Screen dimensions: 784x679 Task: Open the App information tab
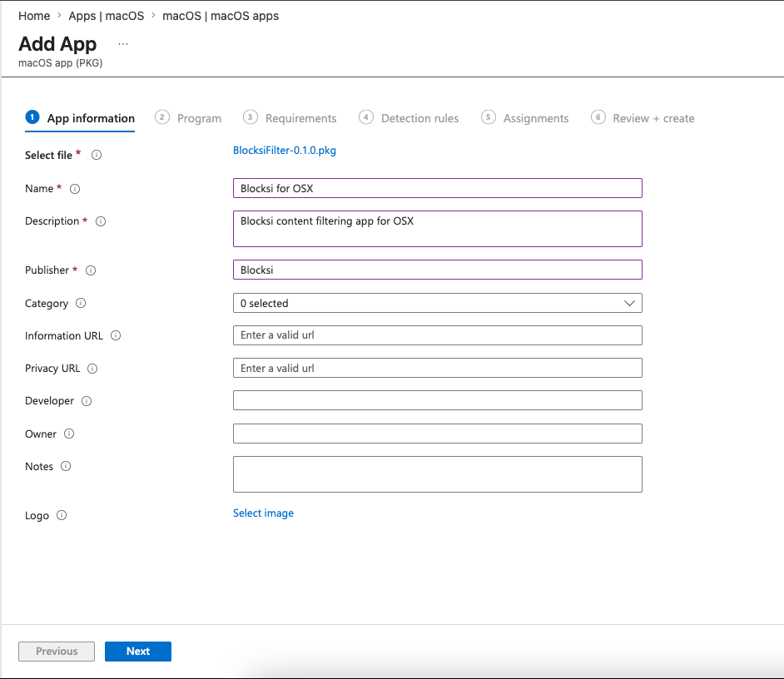coord(80,118)
